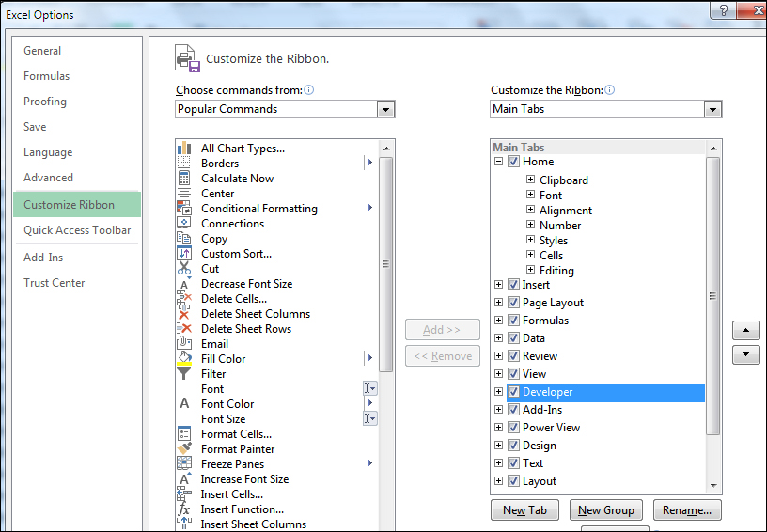Uncheck the Developer tab checkbox

(513, 392)
